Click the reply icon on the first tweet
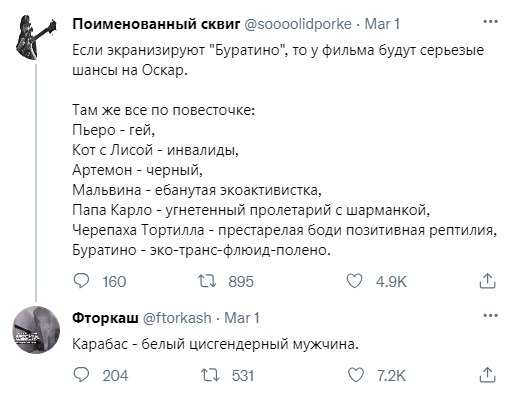The width and height of the screenshot is (512, 396). tap(81, 281)
